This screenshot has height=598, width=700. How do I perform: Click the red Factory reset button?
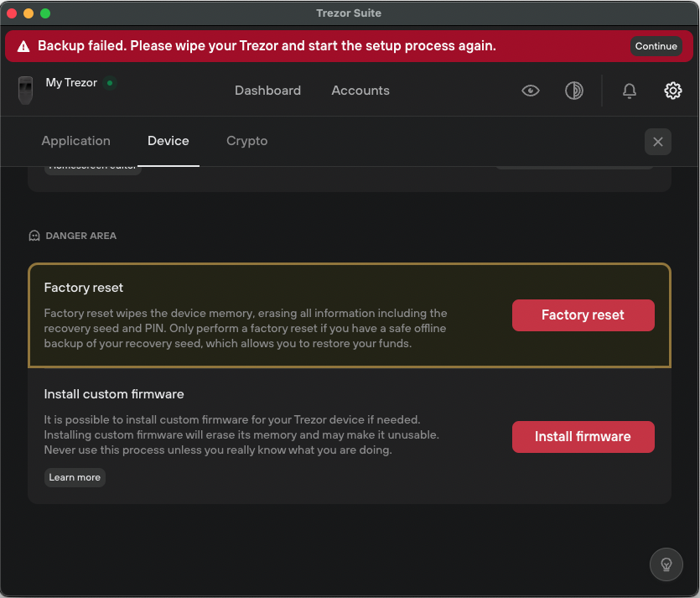[x=583, y=315]
